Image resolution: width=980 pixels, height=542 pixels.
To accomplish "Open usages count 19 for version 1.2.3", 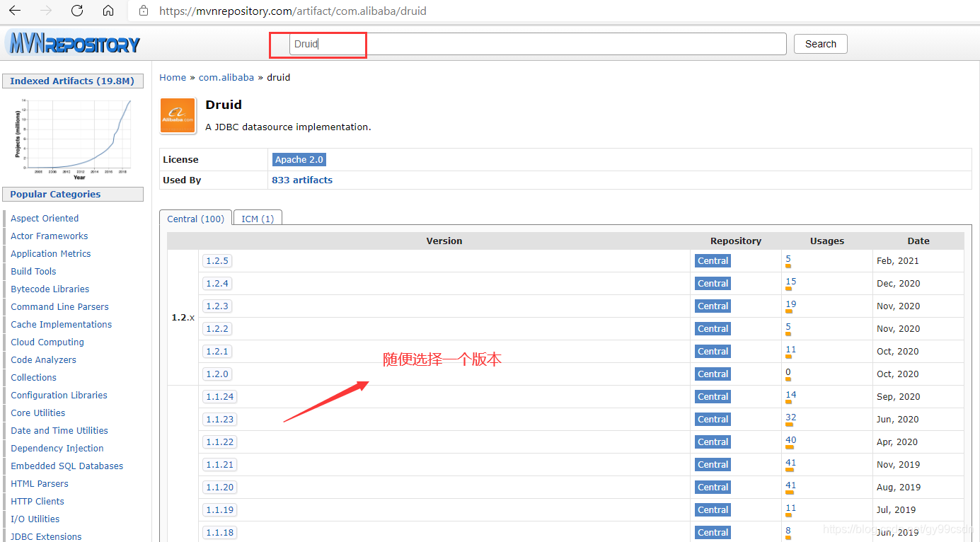I will coord(790,304).
